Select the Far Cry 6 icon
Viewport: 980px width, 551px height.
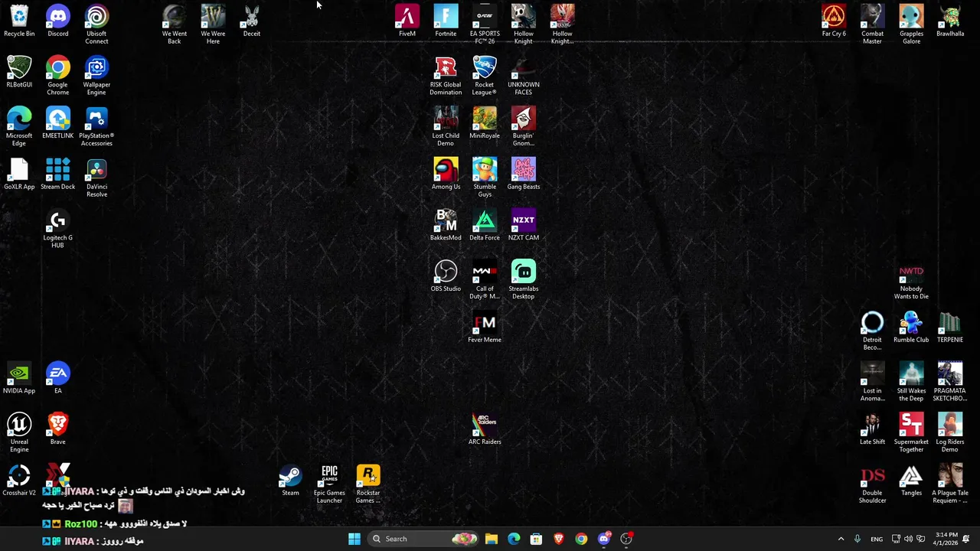(834, 21)
